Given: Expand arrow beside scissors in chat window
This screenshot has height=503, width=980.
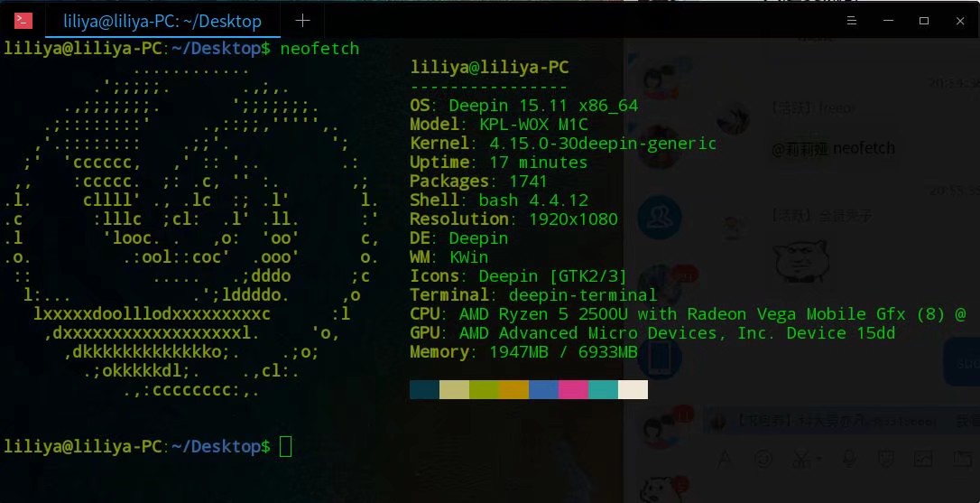Looking at the screenshot, I should 818,460.
